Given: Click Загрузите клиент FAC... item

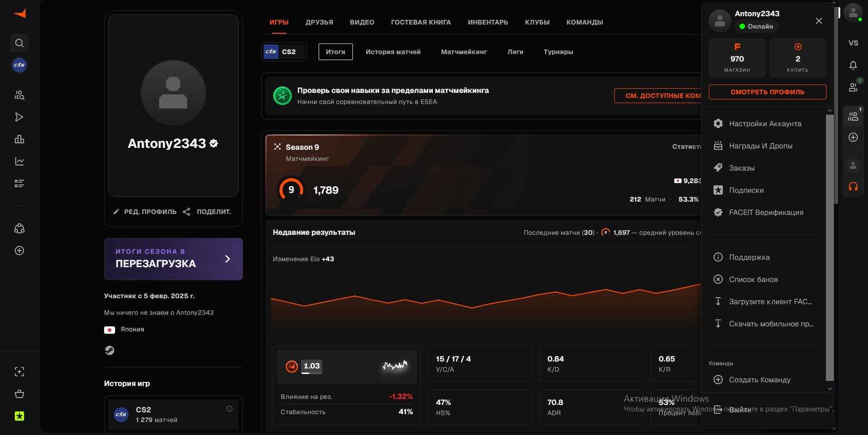Looking at the screenshot, I should point(763,301).
